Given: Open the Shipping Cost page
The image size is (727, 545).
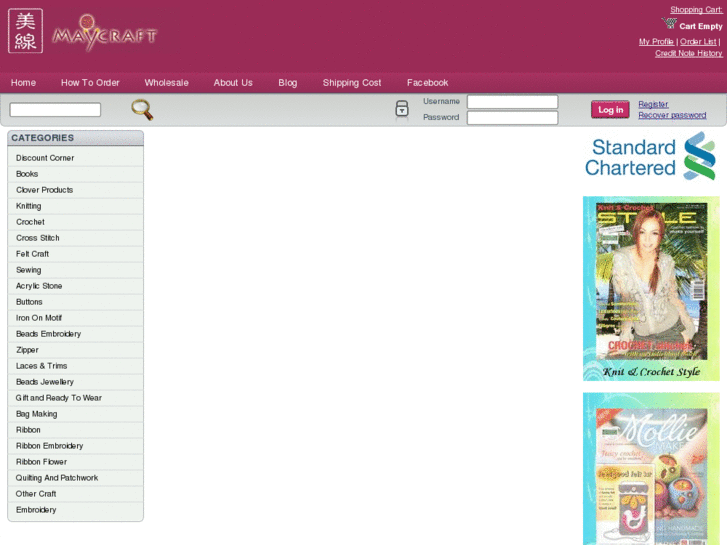Looking at the screenshot, I should point(352,83).
